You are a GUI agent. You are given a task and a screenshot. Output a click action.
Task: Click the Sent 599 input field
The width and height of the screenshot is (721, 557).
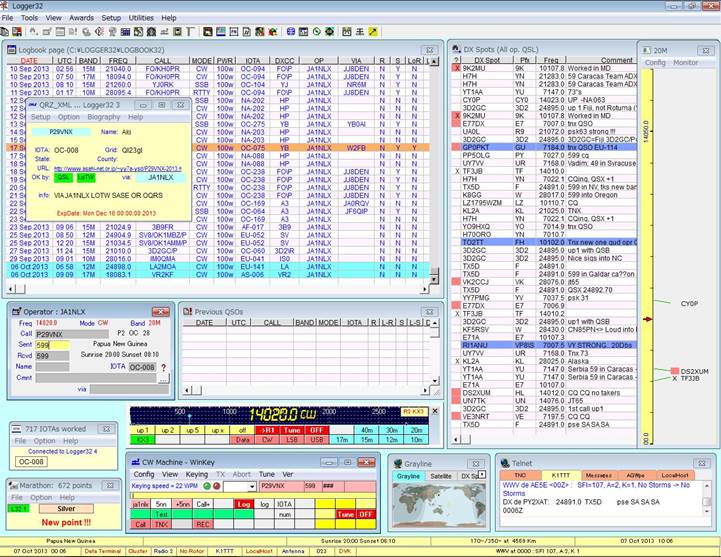pos(52,345)
